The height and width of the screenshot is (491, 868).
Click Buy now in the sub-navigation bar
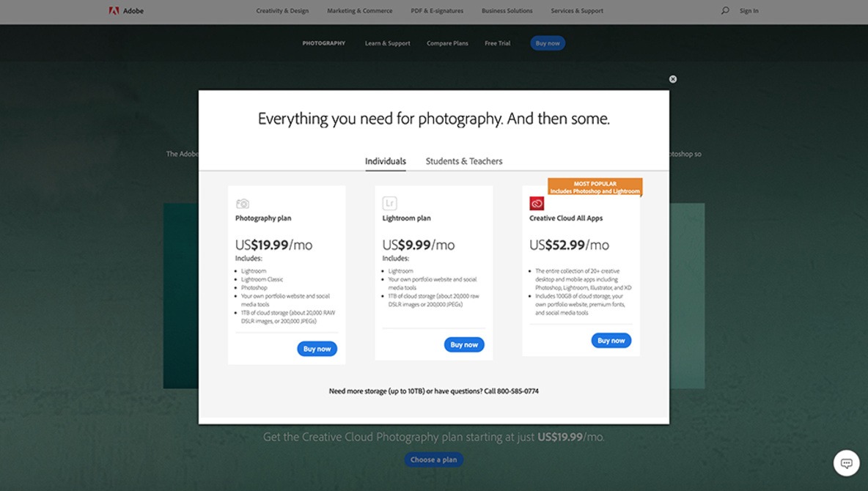coord(548,43)
